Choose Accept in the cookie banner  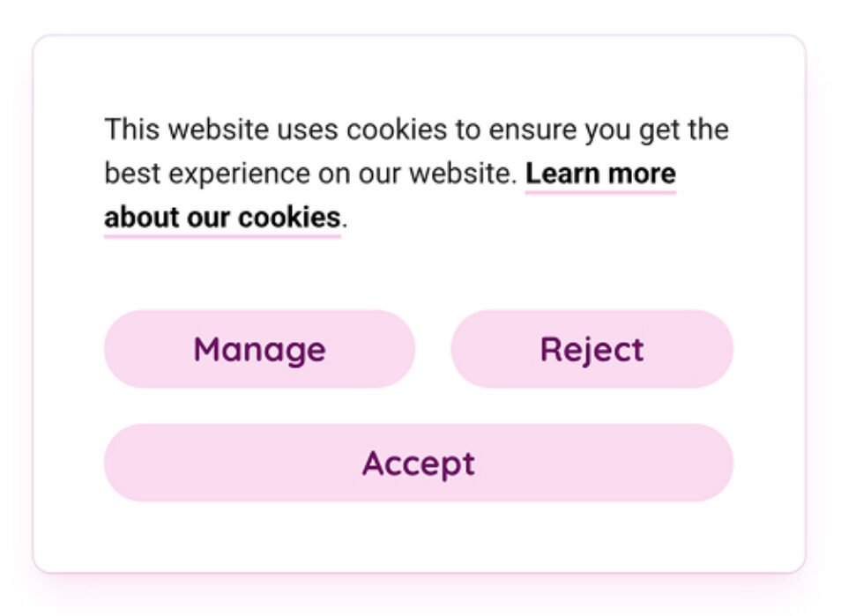click(418, 463)
